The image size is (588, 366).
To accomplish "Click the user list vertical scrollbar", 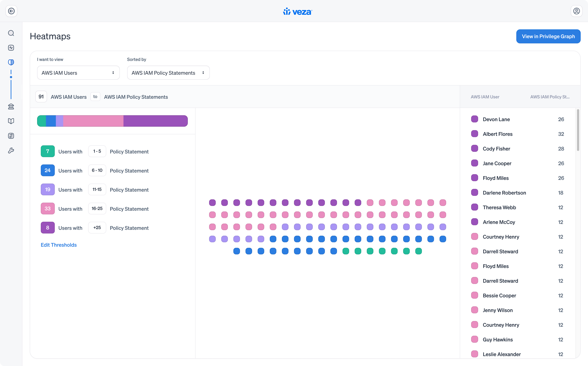I will [578, 130].
